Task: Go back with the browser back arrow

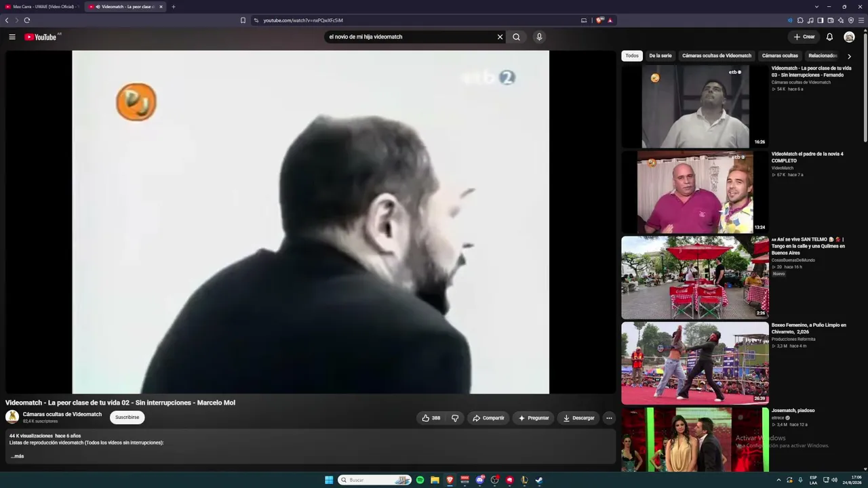Action: click(7, 20)
